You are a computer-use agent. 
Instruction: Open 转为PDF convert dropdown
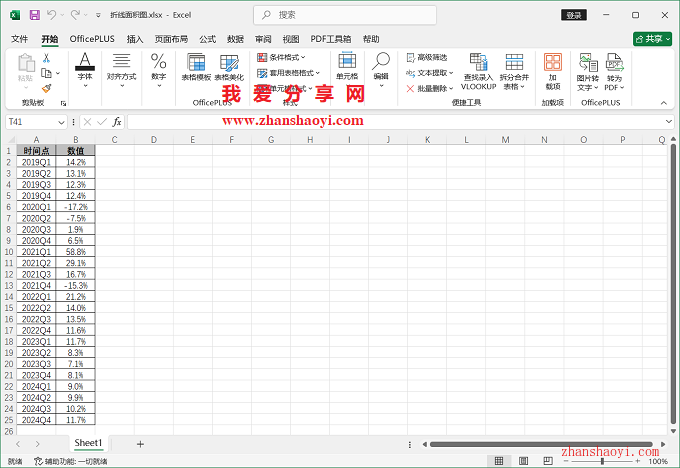coord(614,72)
